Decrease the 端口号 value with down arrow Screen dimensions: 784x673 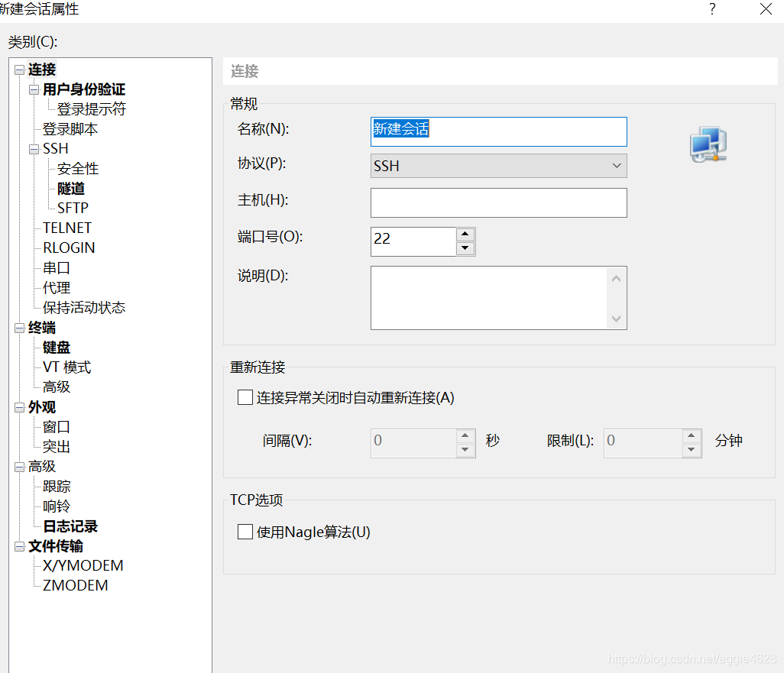point(465,248)
